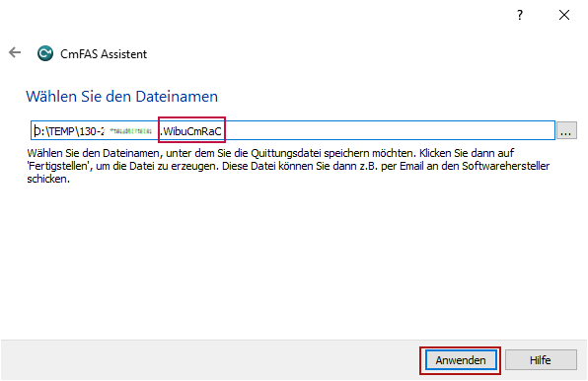Click the word 'Softwarehersteller' in the description

tap(505, 166)
